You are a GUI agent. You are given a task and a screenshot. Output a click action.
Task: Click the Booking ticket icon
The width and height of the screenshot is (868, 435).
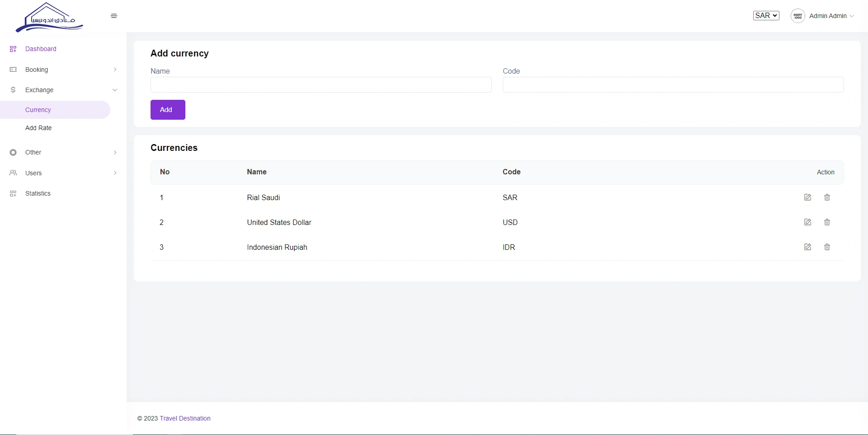[13, 70]
